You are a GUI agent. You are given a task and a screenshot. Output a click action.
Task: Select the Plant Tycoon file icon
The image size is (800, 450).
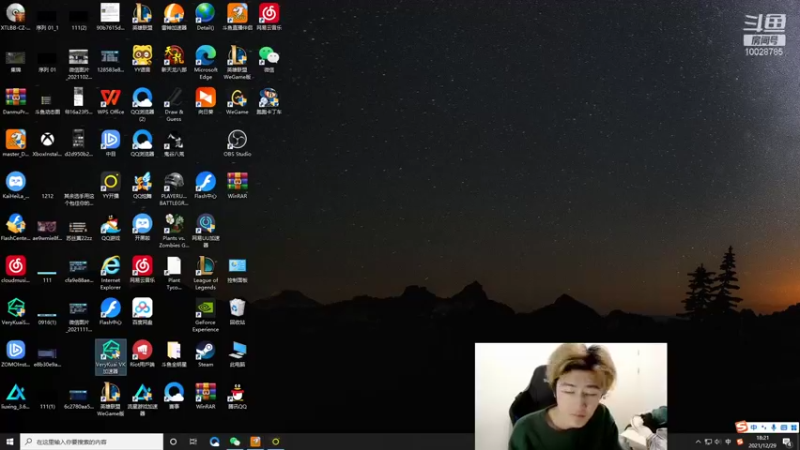click(x=173, y=273)
